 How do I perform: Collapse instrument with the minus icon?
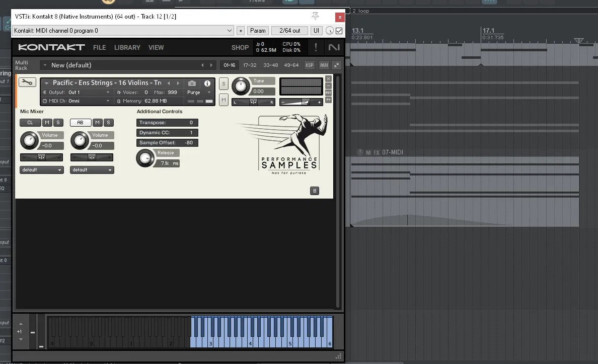[328, 85]
